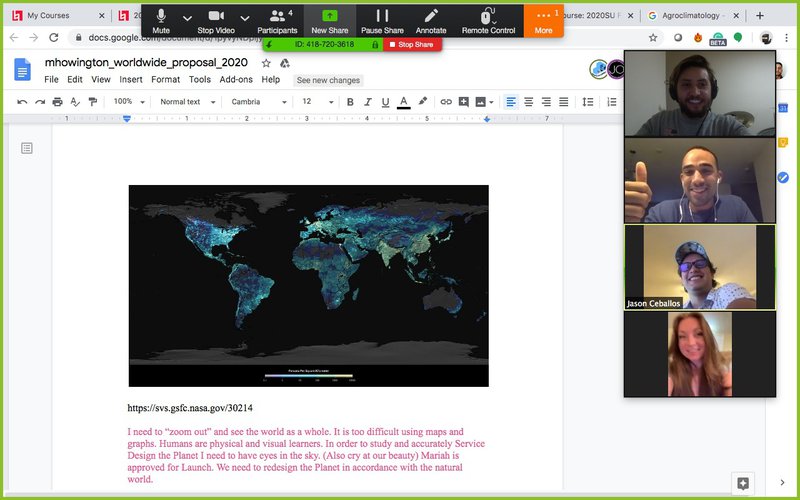
Task: Open the Insert menu
Action: (x=131, y=80)
